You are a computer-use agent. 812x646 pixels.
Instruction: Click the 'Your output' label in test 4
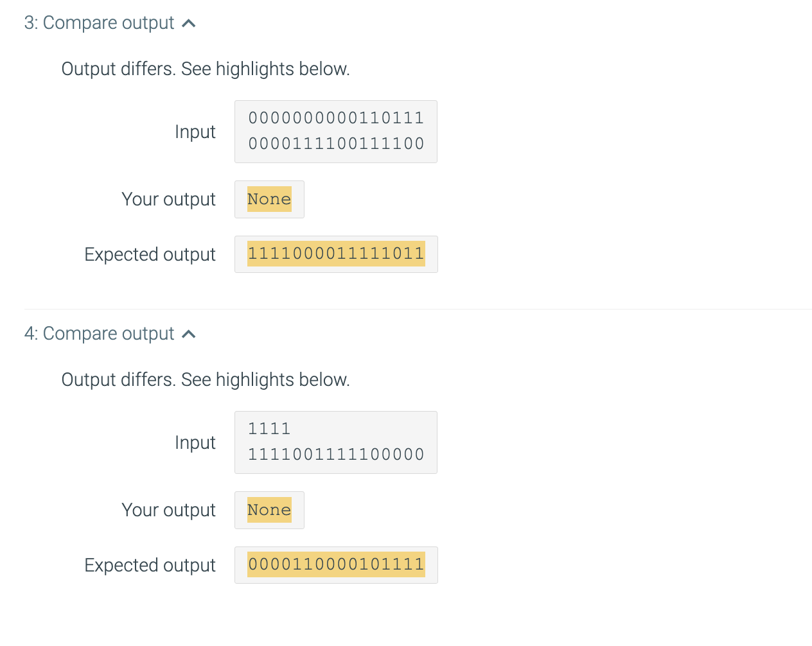tap(169, 510)
